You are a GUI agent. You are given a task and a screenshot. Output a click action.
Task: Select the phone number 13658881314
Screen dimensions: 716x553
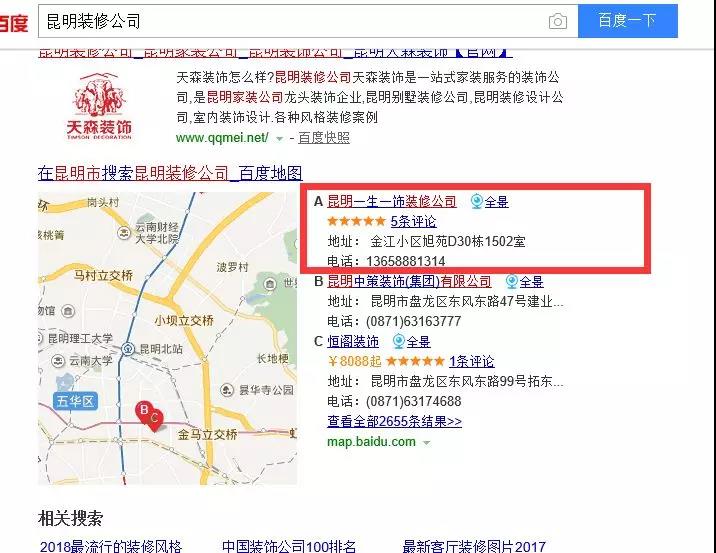tap(405, 261)
